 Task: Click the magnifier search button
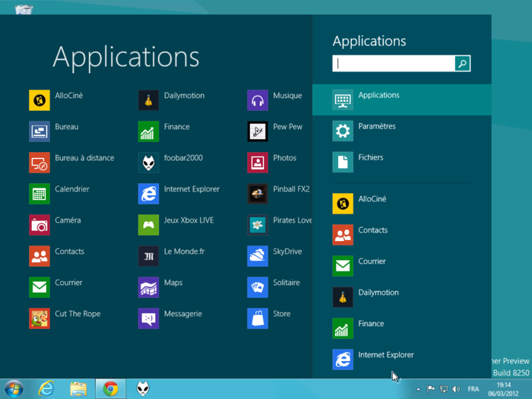(462, 64)
